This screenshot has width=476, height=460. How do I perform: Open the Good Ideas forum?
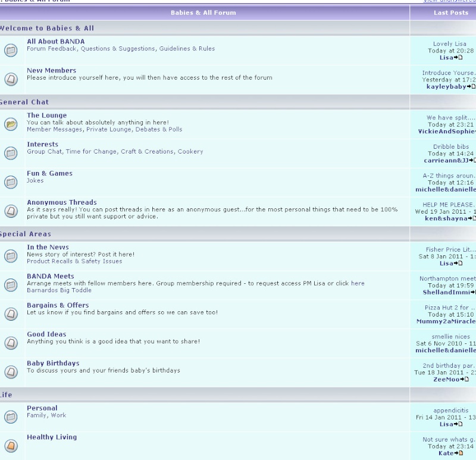[x=46, y=334]
